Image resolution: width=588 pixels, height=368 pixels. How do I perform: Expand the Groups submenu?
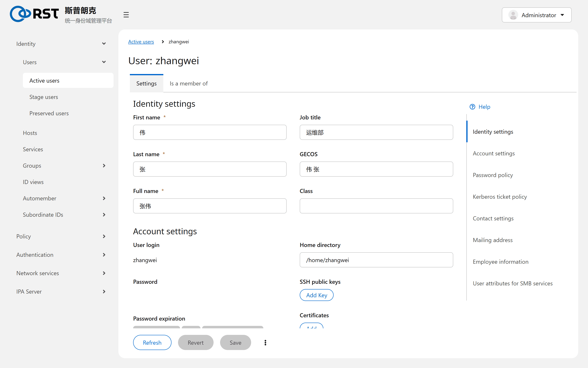pos(65,166)
